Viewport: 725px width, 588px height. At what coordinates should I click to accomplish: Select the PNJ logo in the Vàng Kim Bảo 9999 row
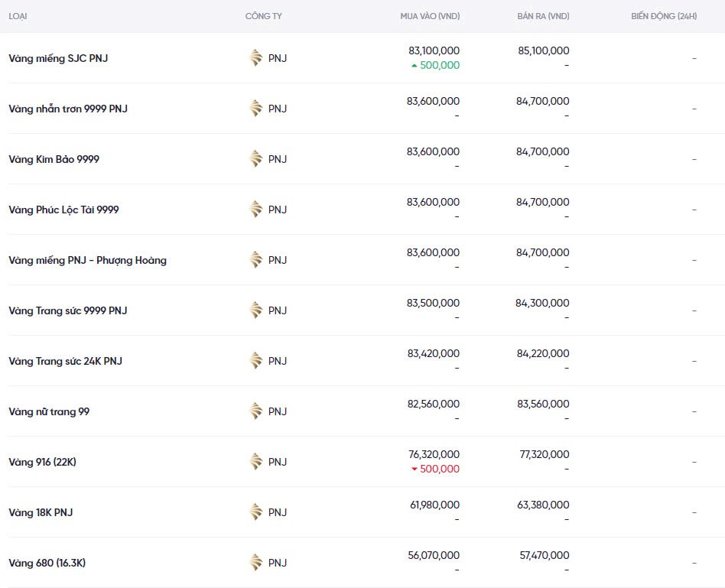click(x=256, y=159)
